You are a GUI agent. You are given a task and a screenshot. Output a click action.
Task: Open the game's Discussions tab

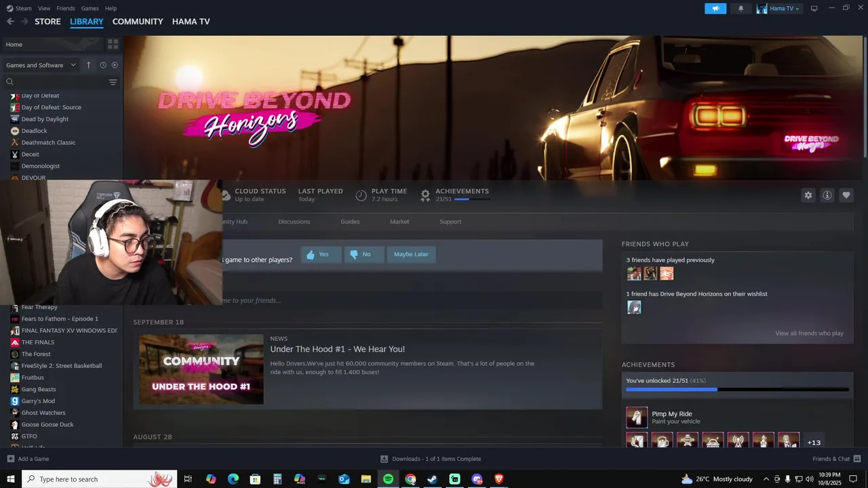294,222
